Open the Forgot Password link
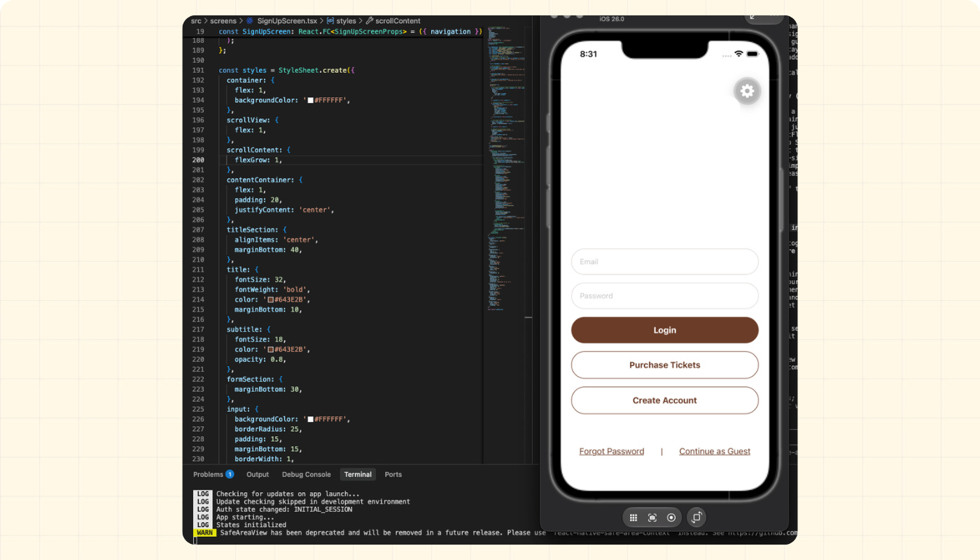Viewport: 980px width, 560px height. pos(612,451)
